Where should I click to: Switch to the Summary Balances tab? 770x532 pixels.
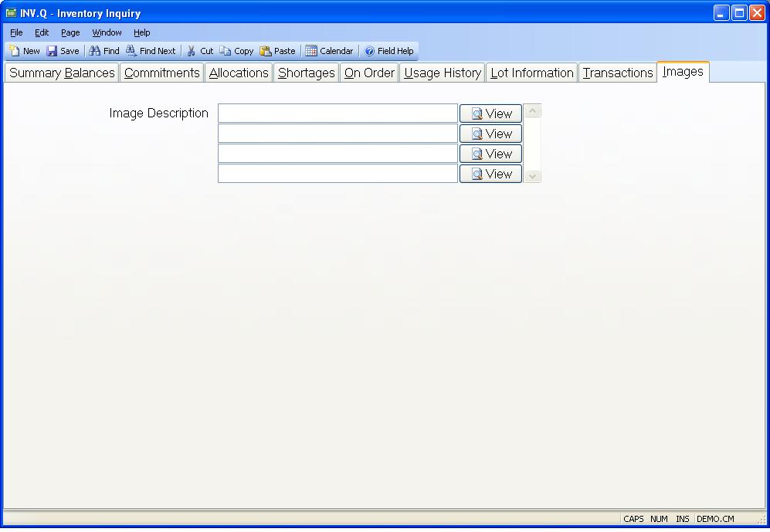coord(62,73)
